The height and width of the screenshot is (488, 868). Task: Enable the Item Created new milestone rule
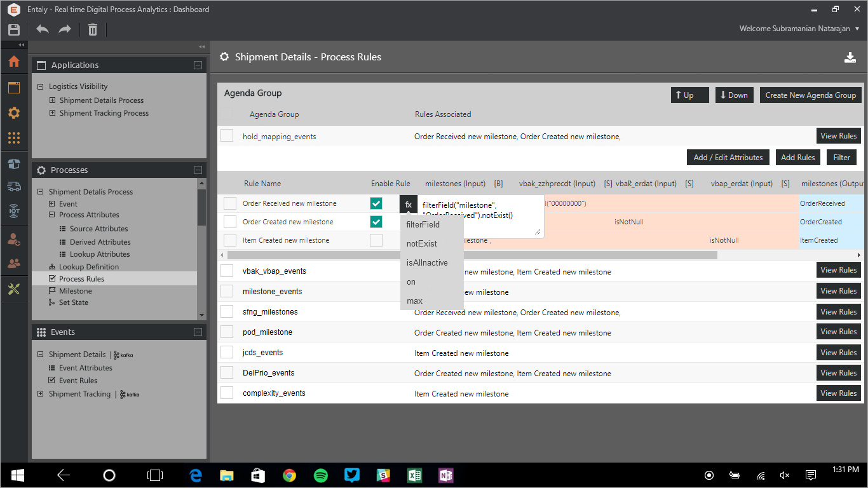point(376,240)
